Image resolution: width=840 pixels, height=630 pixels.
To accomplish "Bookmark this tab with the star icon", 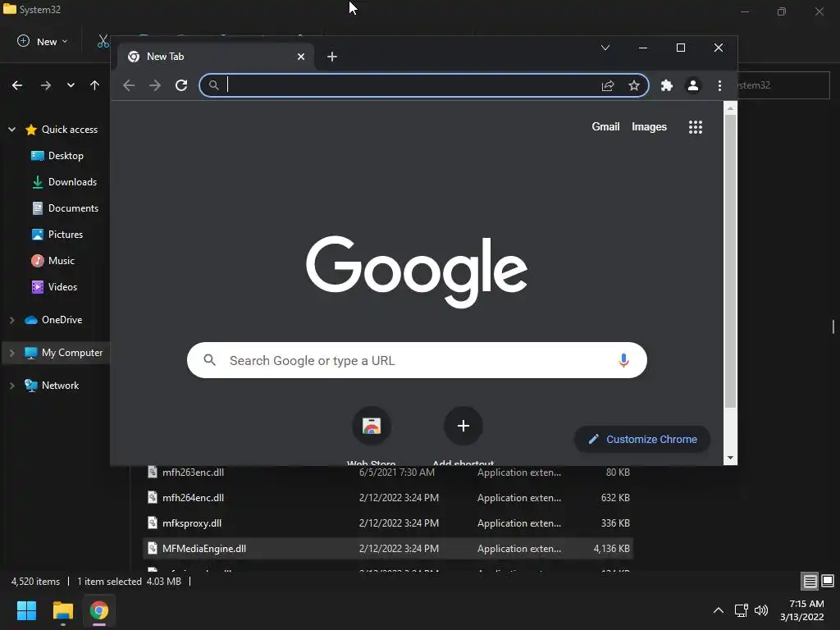I will pyautogui.click(x=634, y=85).
